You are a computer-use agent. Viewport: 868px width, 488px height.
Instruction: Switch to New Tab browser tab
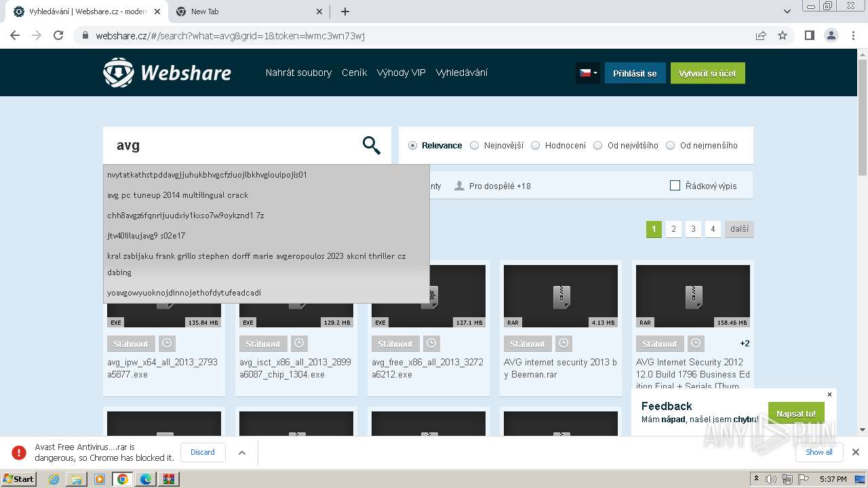point(248,12)
